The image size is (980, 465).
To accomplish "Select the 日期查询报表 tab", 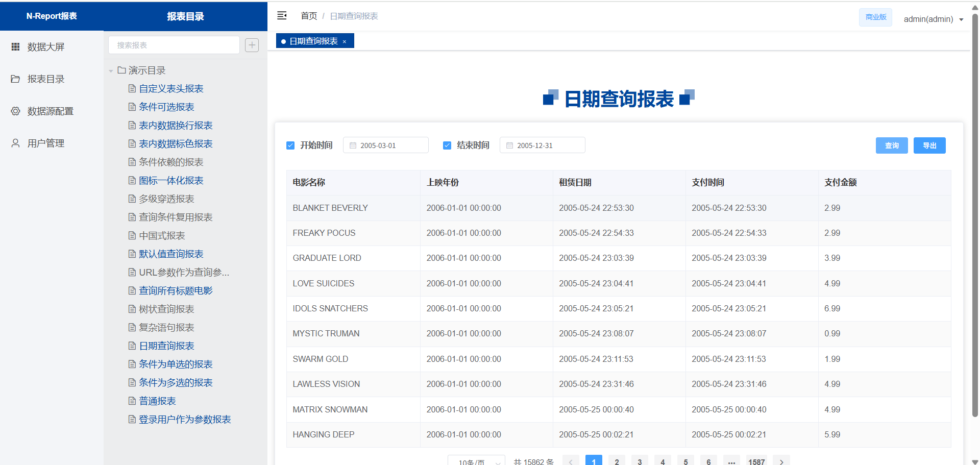I will pyautogui.click(x=313, y=41).
